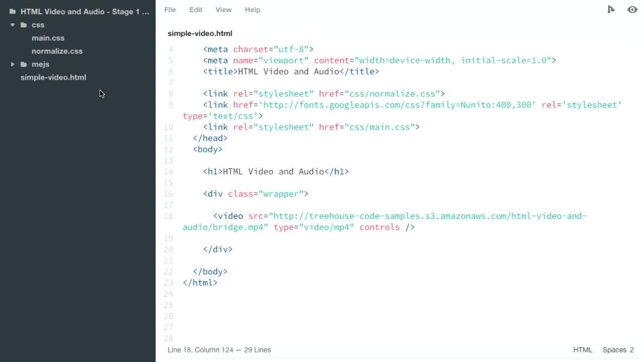Open normalize.css in the sidebar
The height and width of the screenshot is (362, 644).
(57, 51)
